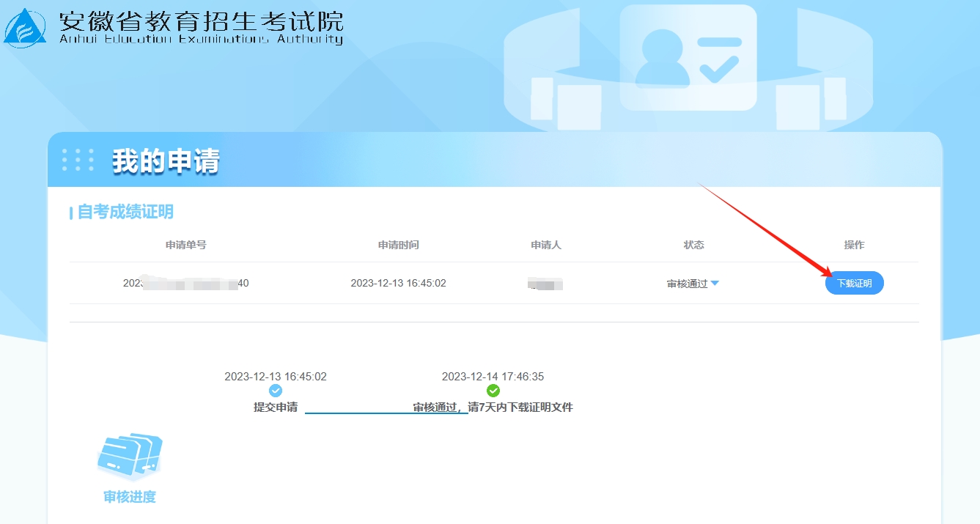Click the 状态 column header
The height and width of the screenshot is (524, 980).
(693, 245)
